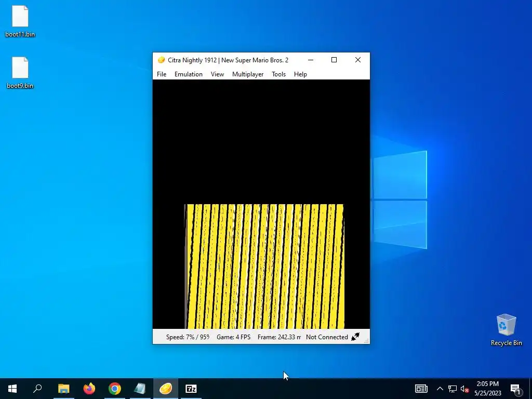The image size is (532, 399).
Task: Open the Tools menu
Action: pos(278,74)
